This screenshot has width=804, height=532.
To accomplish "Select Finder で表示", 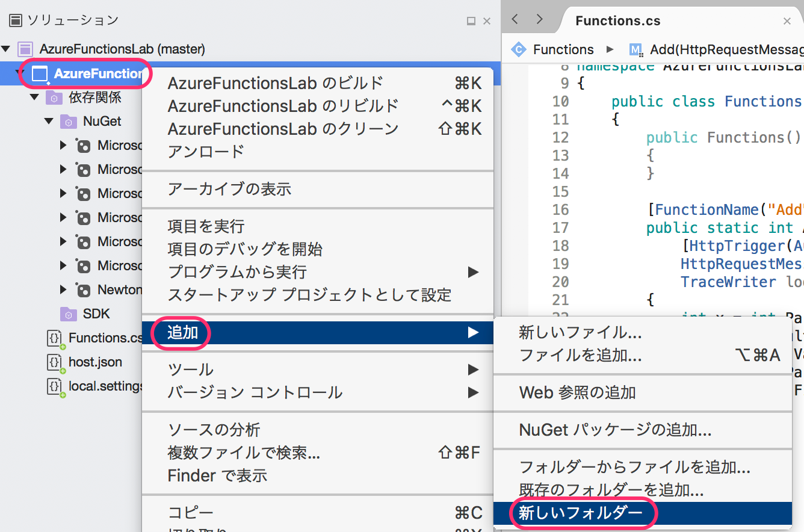I will (318, 475).
